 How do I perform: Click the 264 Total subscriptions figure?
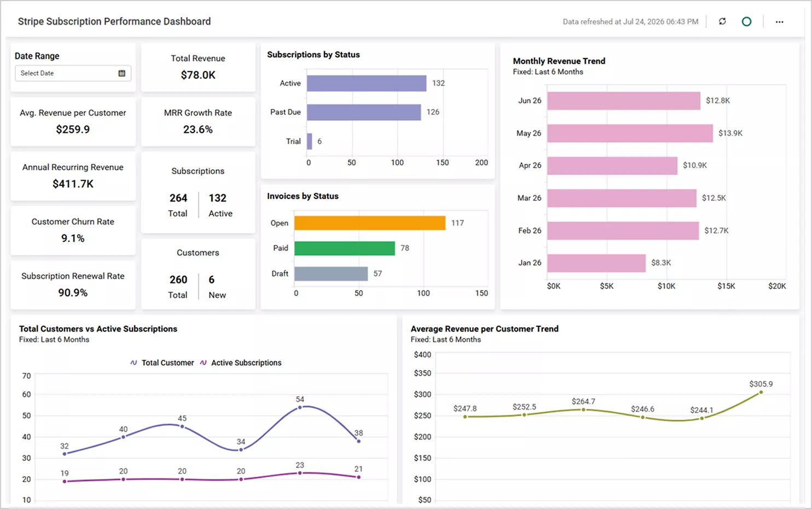178,198
